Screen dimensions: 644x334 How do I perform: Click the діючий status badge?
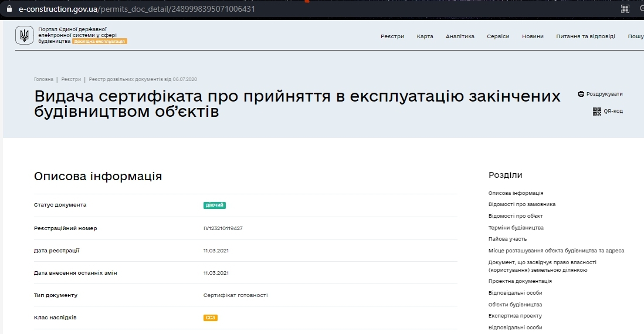pos(215,205)
